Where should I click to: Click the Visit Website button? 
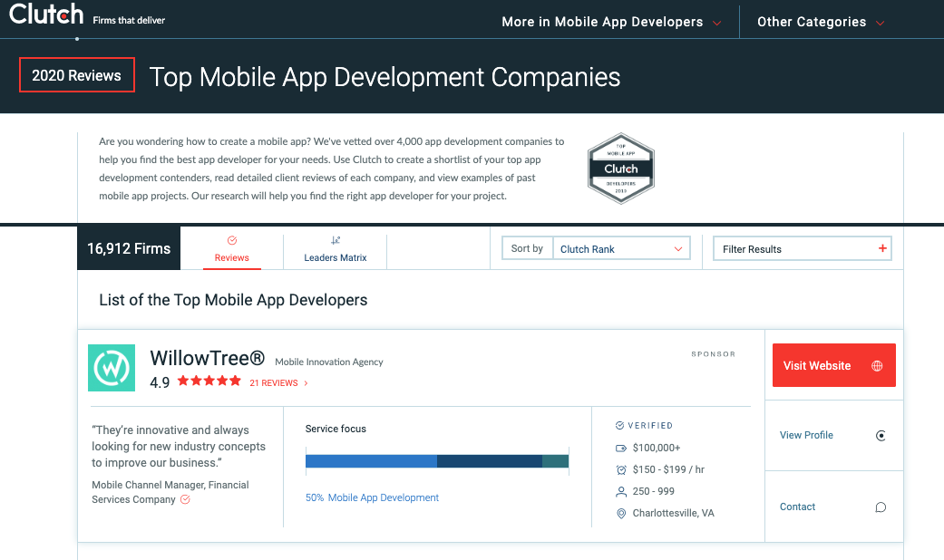coord(834,365)
